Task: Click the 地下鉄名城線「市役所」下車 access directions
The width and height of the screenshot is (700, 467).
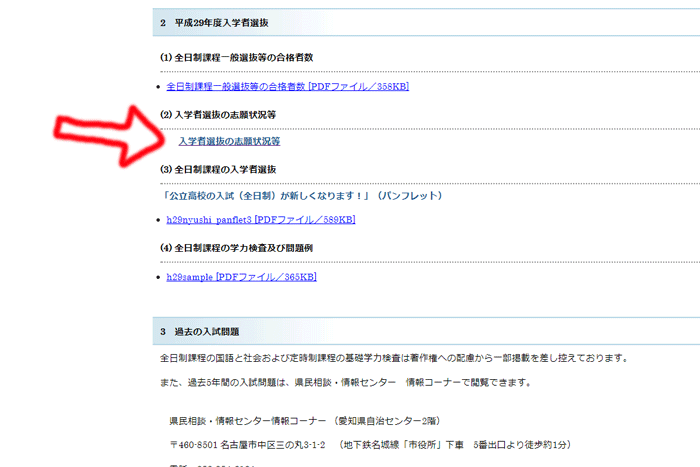Action: tap(458, 443)
